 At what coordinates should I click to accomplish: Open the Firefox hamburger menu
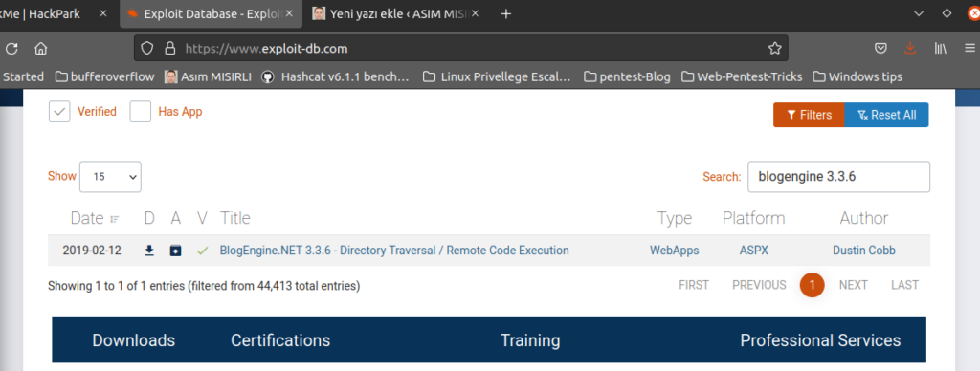coord(969,48)
